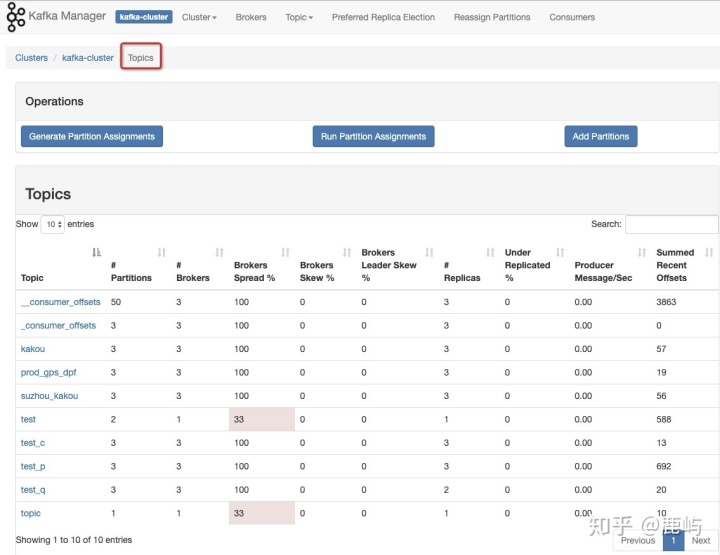Click offsets value 19 in prod_gps_dpf row
Viewport: 720px width, 555px height.
click(x=661, y=372)
